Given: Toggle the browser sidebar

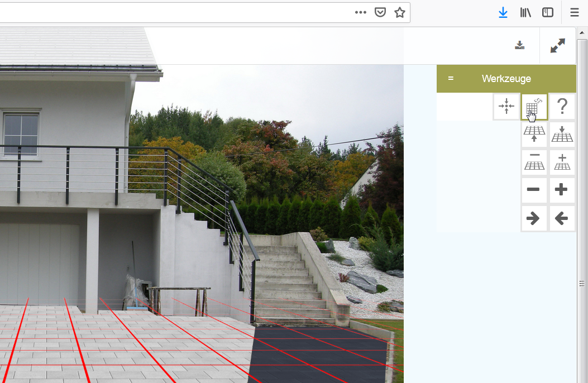Looking at the screenshot, I should coord(548,13).
